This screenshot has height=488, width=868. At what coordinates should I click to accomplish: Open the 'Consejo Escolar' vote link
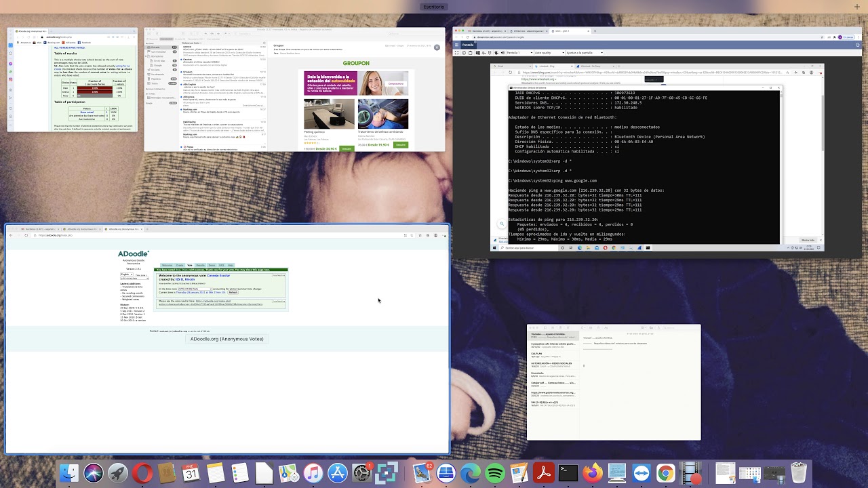[218, 276]
